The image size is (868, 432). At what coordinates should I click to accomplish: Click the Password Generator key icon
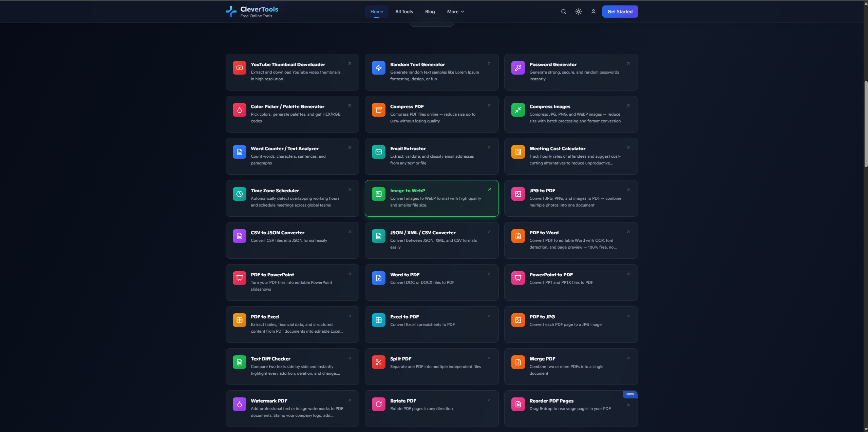click(x=517, y=67)
